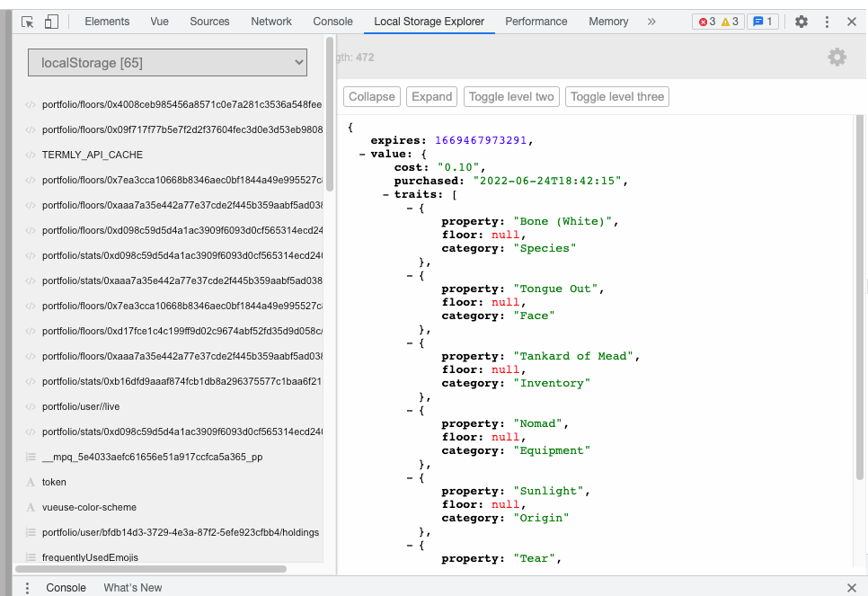Toggle the device toolbar icon
The height and width of the screenshot is (596, 868).
(x=51, y=22)
